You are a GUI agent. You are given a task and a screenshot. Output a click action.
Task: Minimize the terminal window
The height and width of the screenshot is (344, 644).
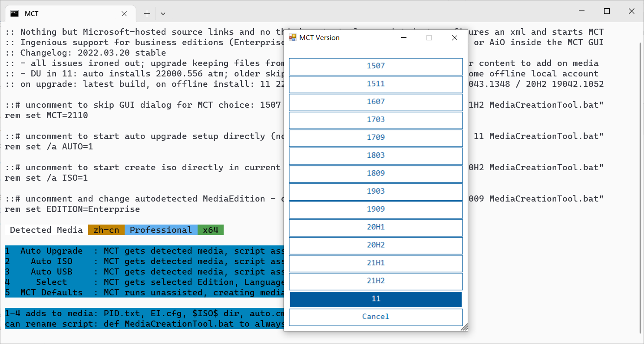click(x=581, y=11)
